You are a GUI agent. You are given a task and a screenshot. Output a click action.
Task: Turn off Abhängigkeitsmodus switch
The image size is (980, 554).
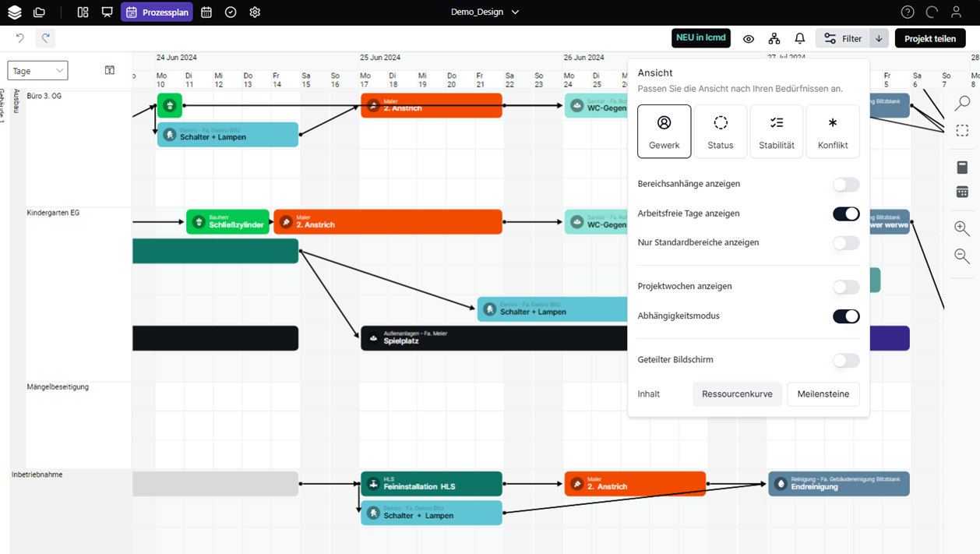click(x=845, y=316)
